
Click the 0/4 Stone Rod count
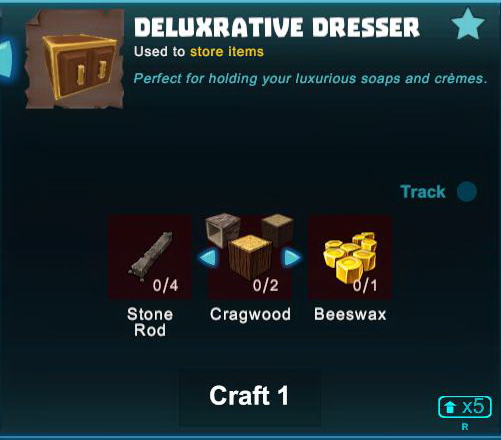[166, 286]
